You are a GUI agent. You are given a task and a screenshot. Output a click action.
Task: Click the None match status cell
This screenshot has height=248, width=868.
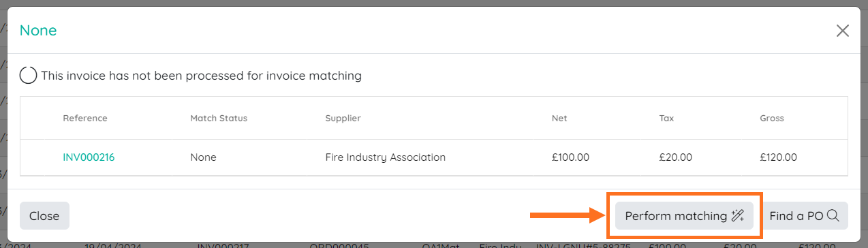pos(203,157)
